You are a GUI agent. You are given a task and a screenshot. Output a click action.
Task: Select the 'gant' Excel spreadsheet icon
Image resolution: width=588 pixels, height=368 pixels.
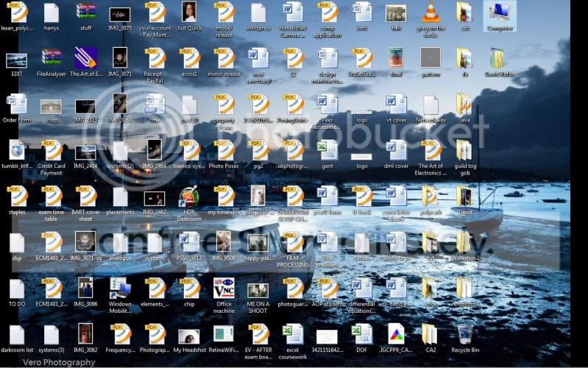[x=327, y=150]
